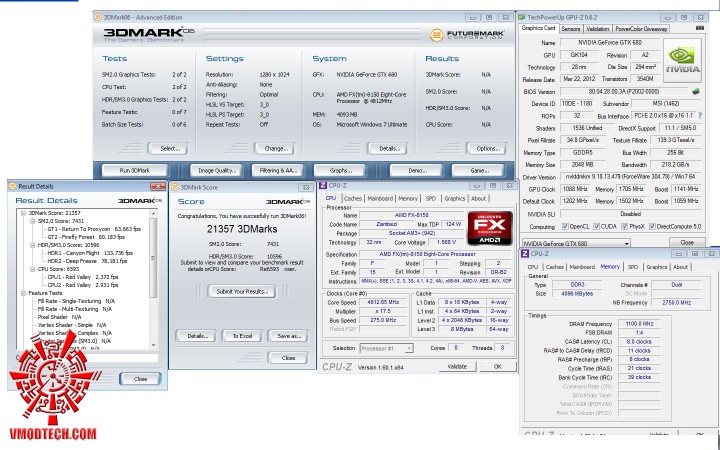Image resolution: width=720 pixels, height=450 pixels.
Task: Click the Result Details title bar icon
Action: tap(13, 186)
